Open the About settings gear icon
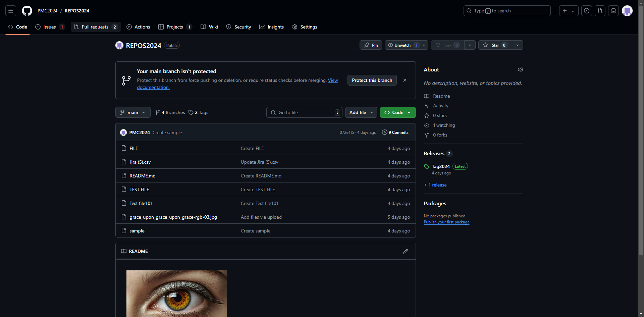Viewport: 644px width, 317px height. click(x=520, y=69)
